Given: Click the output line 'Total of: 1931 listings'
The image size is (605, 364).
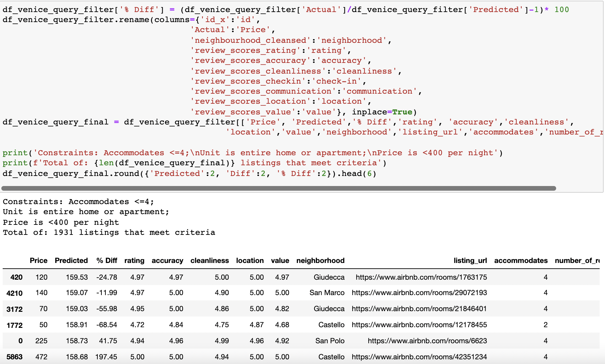Looking at the screenshot, I should pyautogui.click(x=109, y=232).
